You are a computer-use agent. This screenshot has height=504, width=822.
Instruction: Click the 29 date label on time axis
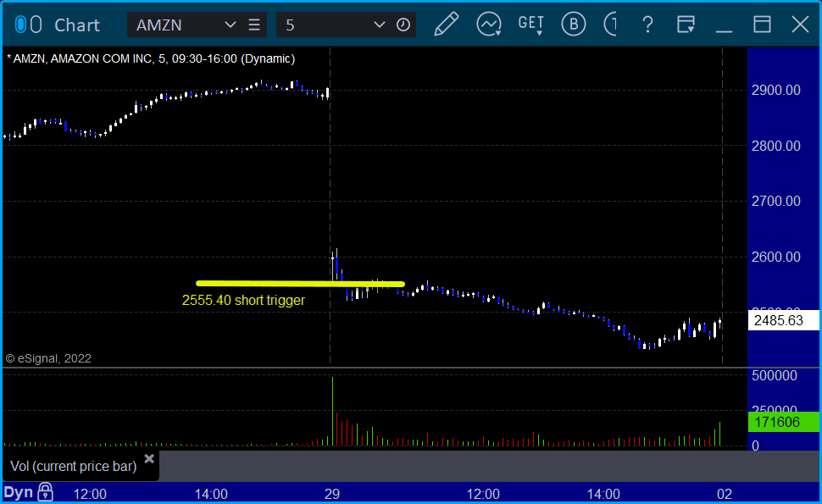332,494
